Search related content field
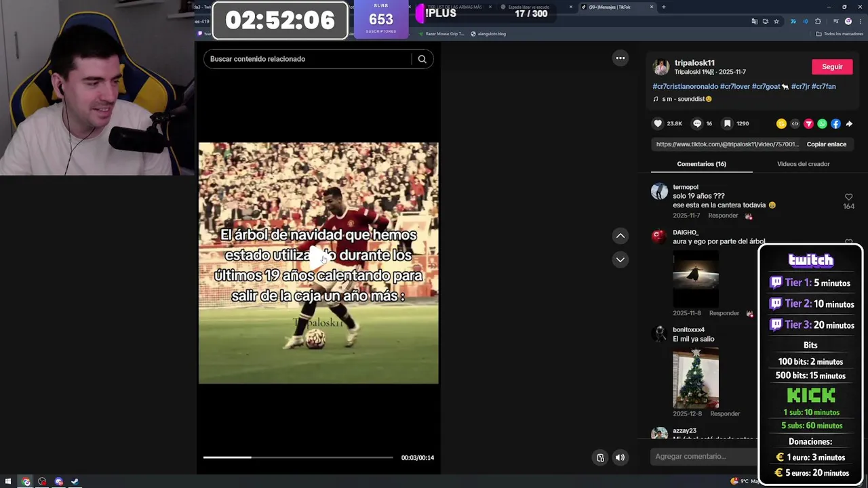Image resolution: width=868 pixels, height=488 pixels. pos(309,59)
